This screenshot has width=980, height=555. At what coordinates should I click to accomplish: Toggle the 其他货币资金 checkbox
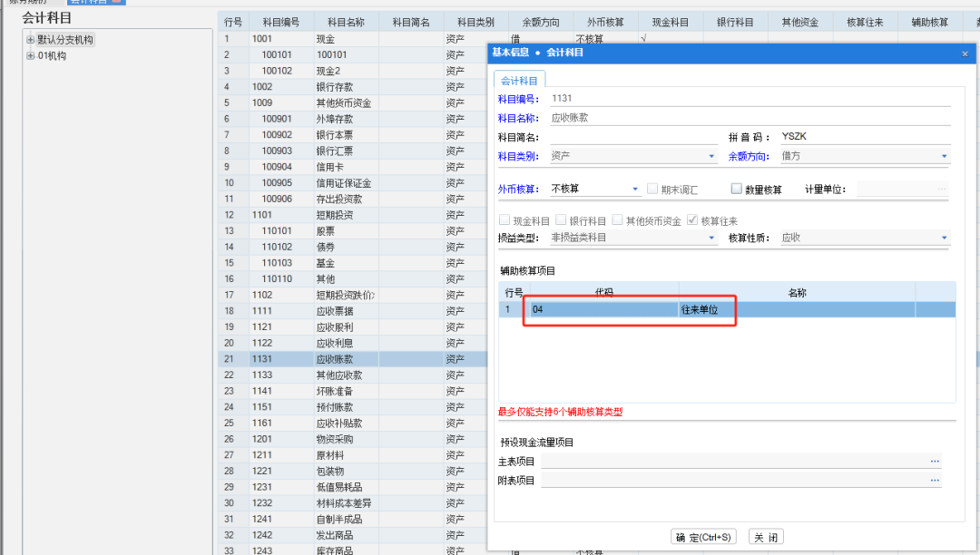click(x=618, y=219)
